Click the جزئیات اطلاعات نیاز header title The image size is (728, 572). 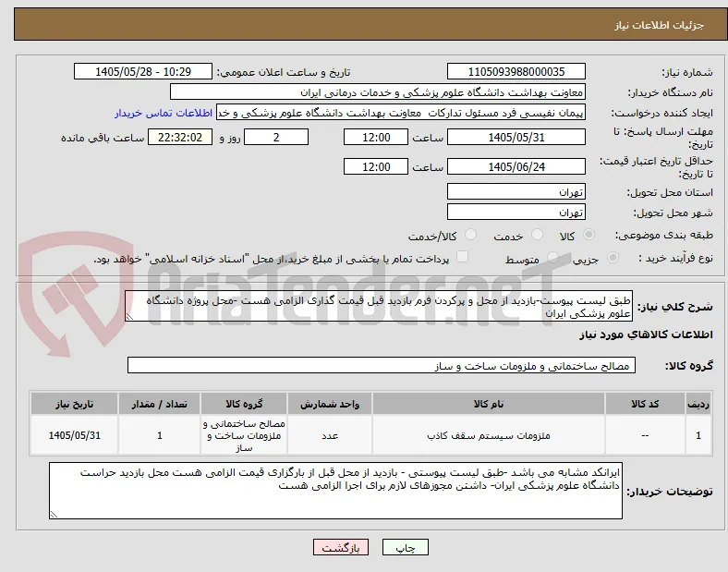coord(660,25)
